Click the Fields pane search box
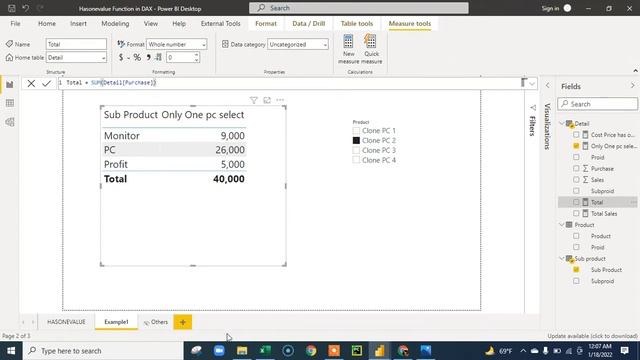 597,104
